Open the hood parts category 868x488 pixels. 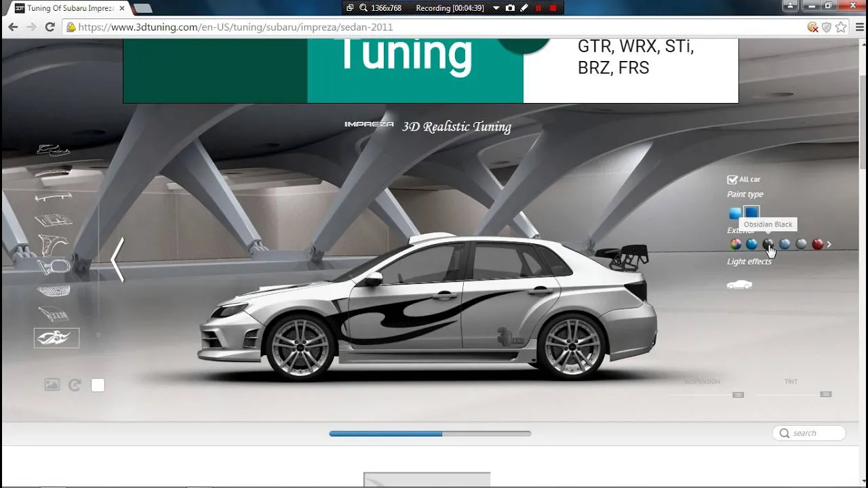click(54, 220)
